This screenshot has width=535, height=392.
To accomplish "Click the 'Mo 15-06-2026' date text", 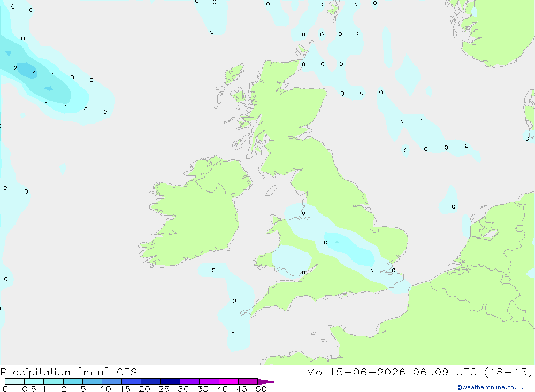I will pos(356,372).
